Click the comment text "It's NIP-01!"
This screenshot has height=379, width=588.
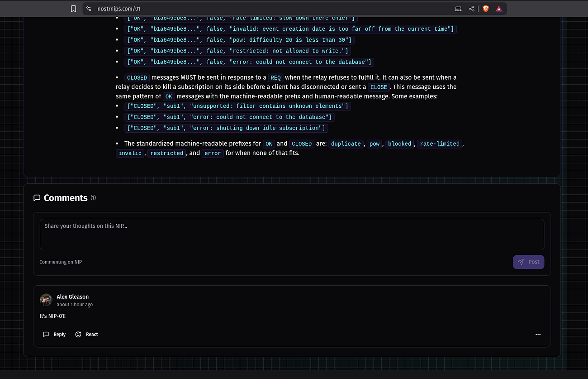click(52, 316)
